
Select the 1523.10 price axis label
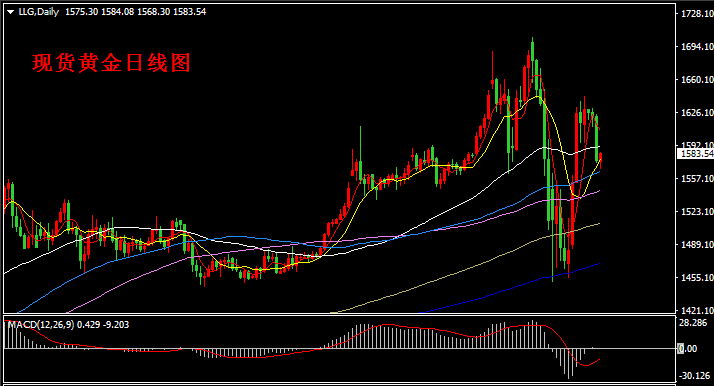point(697,212)
